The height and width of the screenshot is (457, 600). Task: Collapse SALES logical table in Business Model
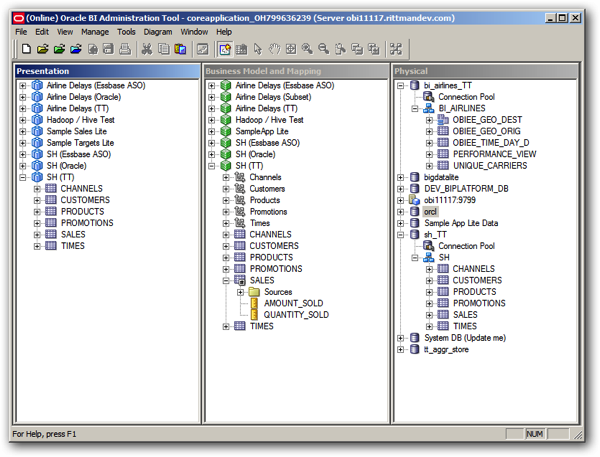point(226,281)
